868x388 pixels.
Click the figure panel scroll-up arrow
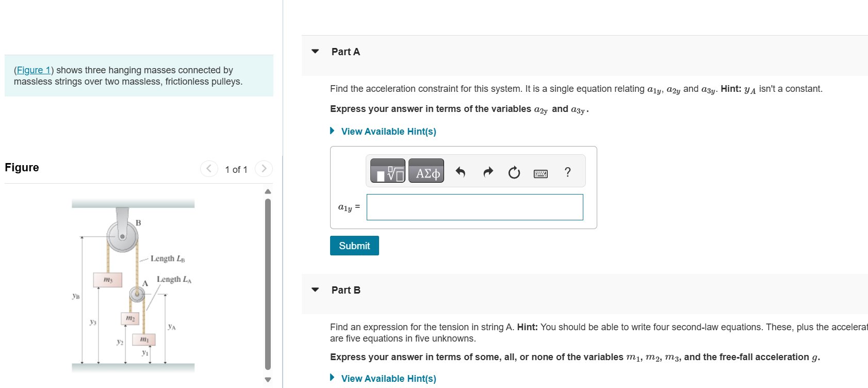(x=268, y=191)
